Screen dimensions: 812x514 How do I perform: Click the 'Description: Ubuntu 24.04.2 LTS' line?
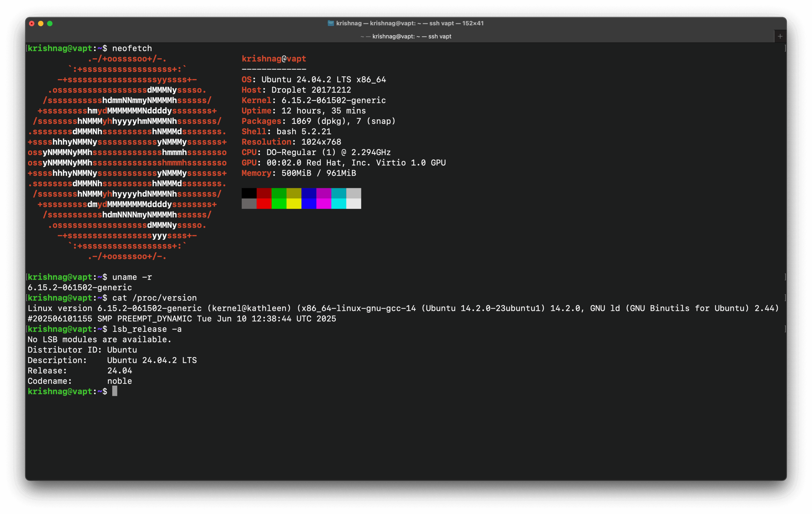[x=112, y=360]
